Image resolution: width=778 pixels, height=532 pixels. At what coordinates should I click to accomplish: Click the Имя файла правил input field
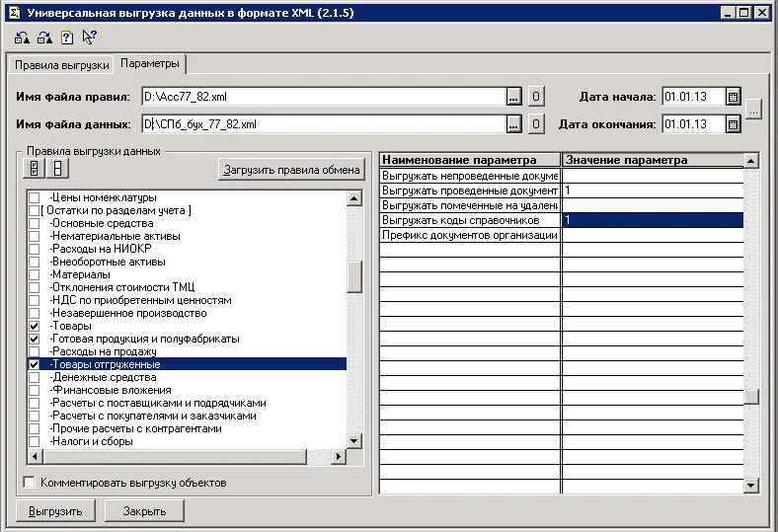tap(324, 97)
